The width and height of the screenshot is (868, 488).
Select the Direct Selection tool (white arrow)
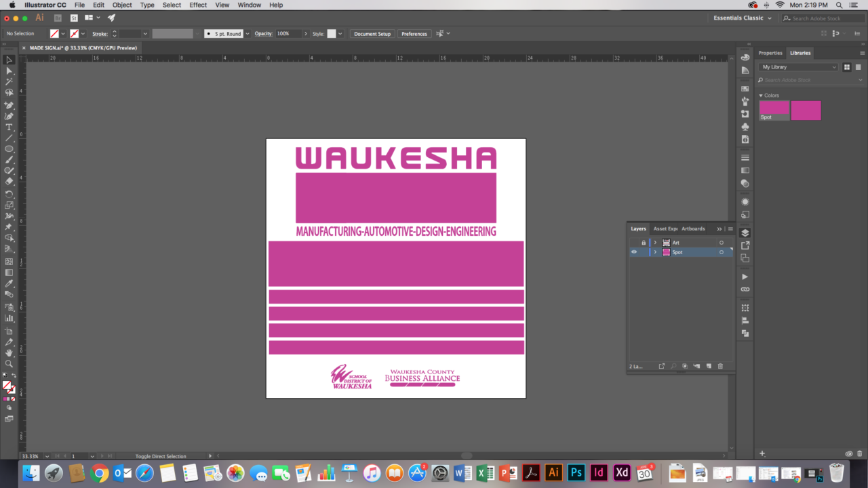click(x=9, y=70)
